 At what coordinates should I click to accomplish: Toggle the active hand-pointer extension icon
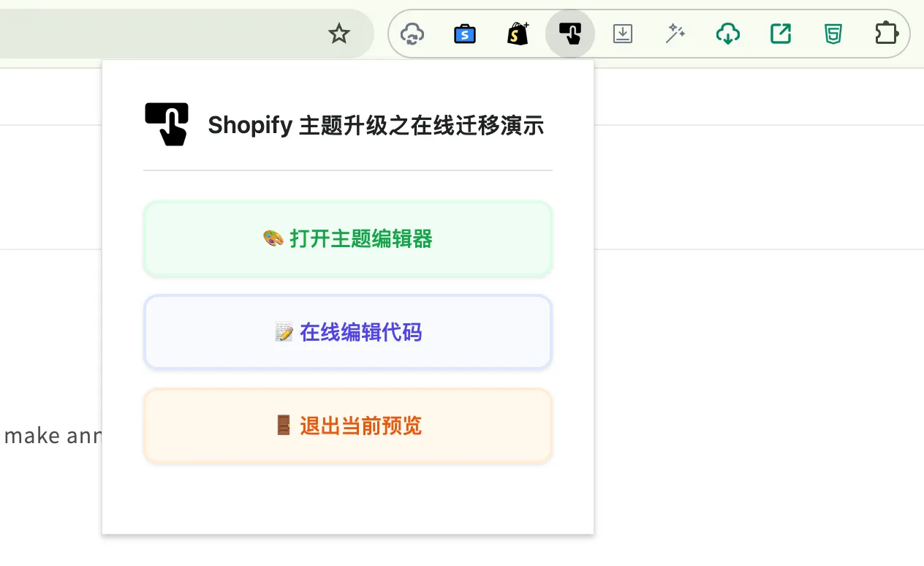click(x=570, y=34)
